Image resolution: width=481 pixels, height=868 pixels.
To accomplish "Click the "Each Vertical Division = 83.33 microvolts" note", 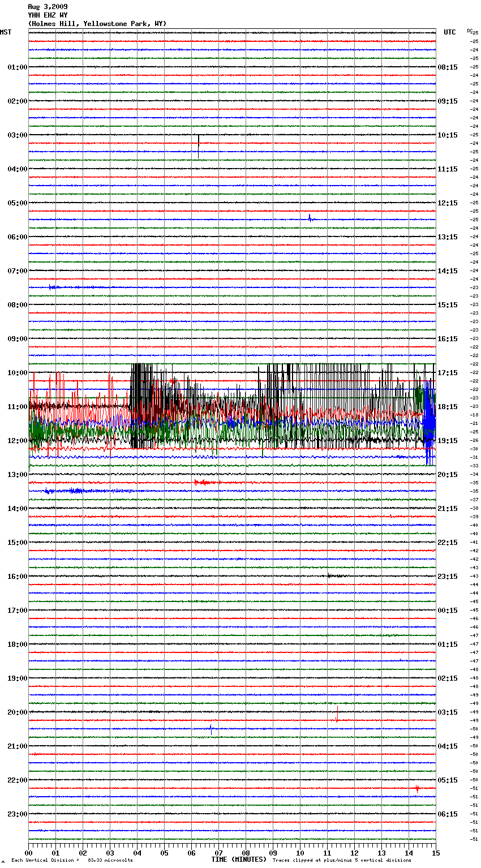I will tap(72, 861).
